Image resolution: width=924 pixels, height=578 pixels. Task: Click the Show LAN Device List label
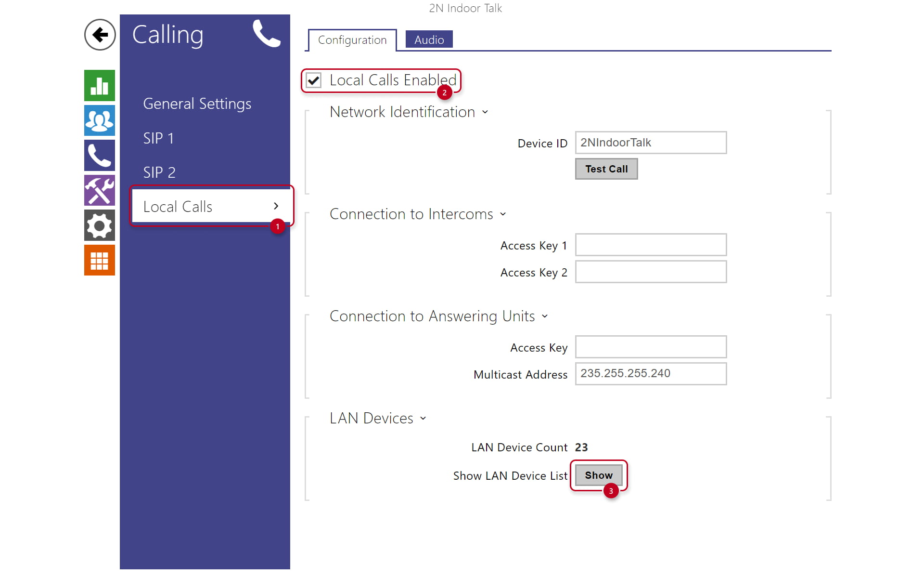510,476
